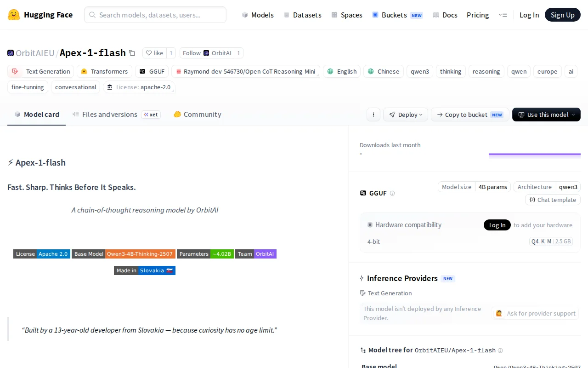Click the Log In link in header
This screenshot has width=588, height=368.
coord(529,15)
